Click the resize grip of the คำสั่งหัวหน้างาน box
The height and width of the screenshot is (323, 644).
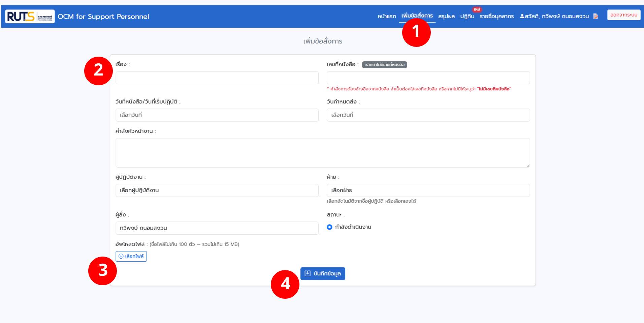528,165
